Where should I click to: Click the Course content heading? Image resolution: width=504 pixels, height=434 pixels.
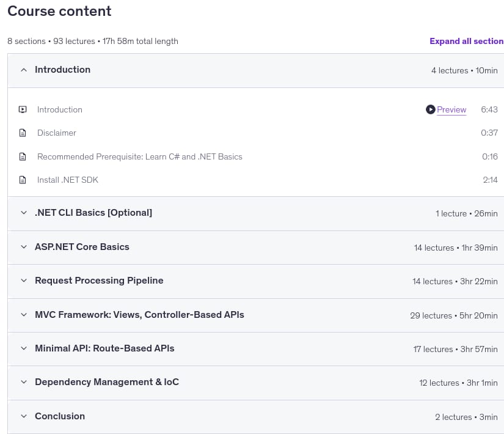click(59, 11)
